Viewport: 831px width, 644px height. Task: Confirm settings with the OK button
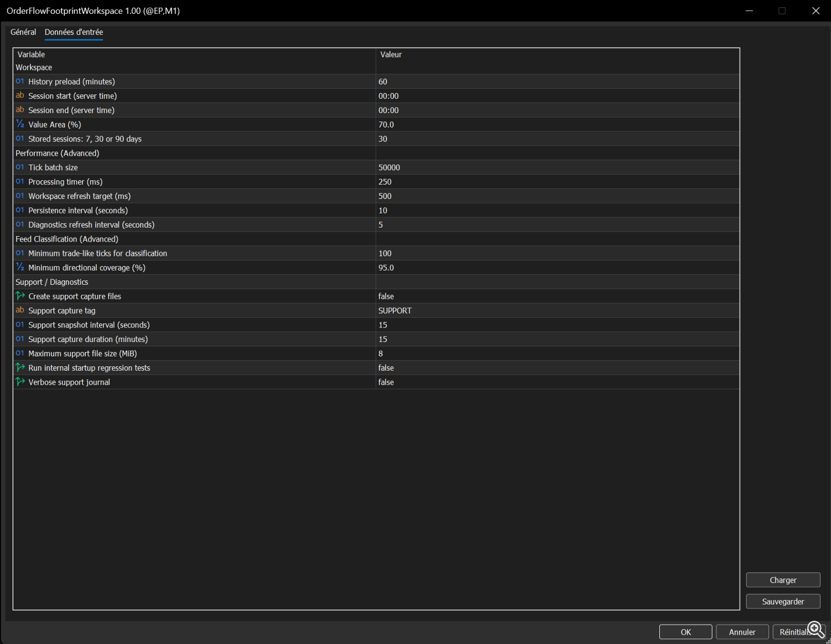point(686,632)
